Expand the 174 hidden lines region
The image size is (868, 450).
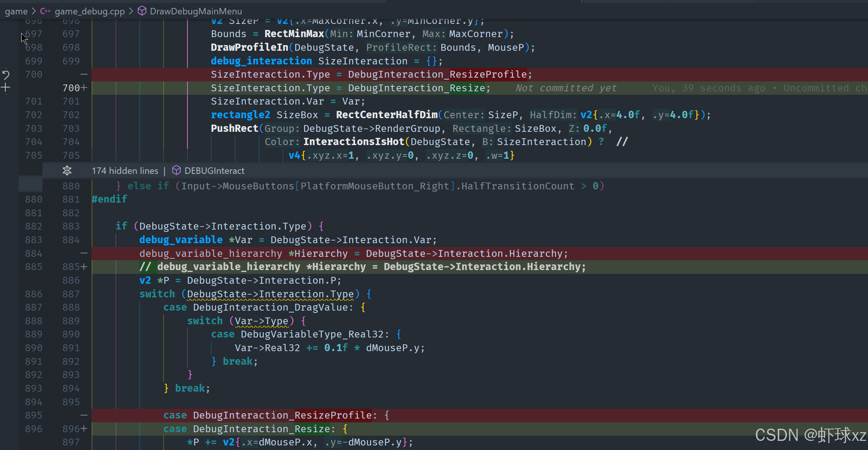pos(125,171)
